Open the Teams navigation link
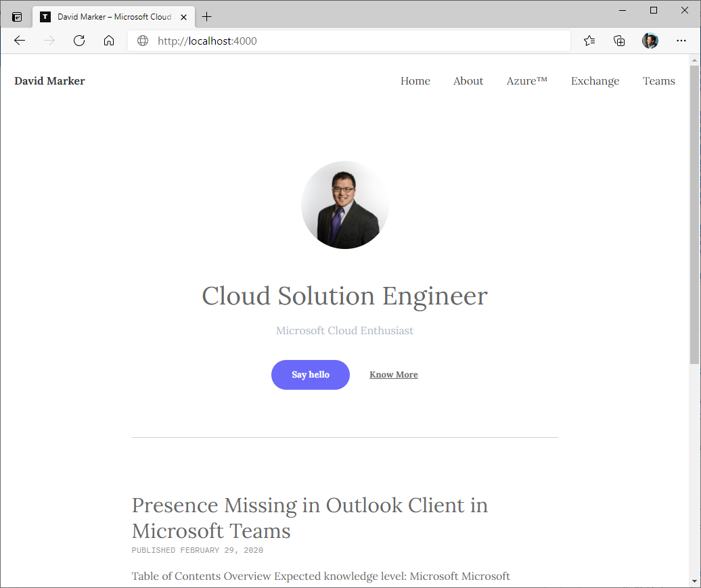Image resolution: width=701 pixels, height=588 pixels. click(x=659, y=81)
